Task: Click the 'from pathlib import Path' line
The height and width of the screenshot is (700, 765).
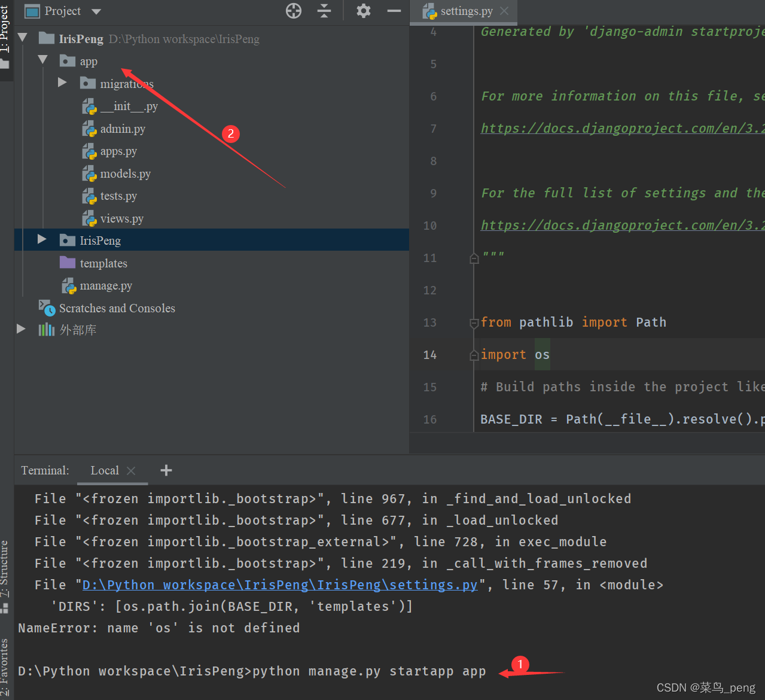Action: click(x=574, y=322)
